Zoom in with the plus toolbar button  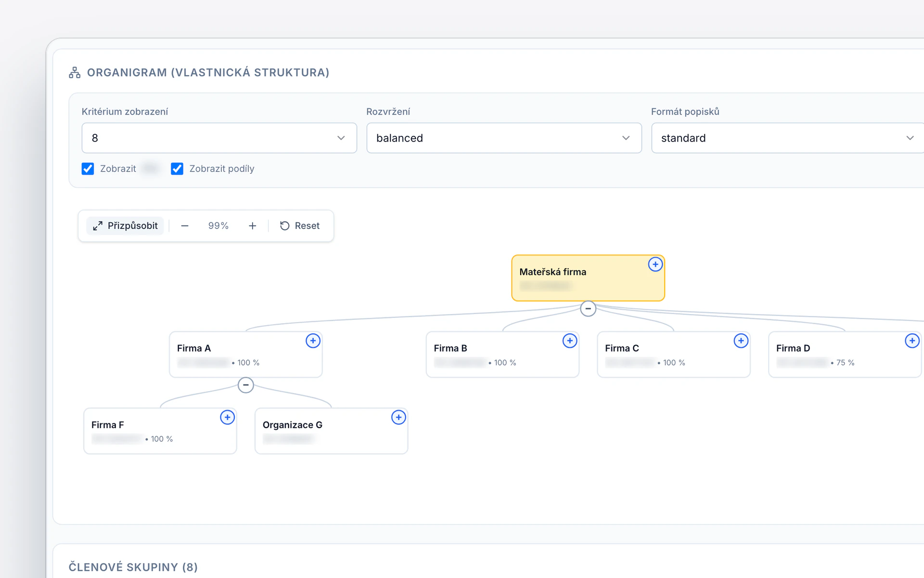tap(252, 226)
